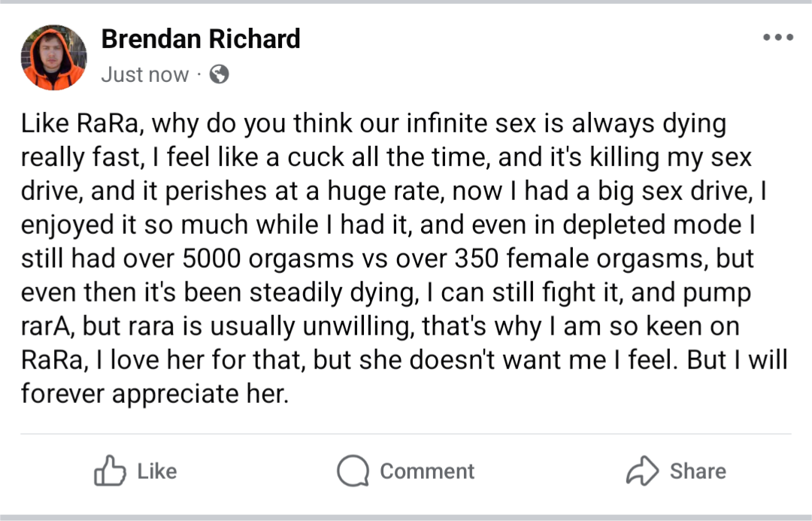
Task: Expand the post's more options ellipsis
Action: click(778, 38)
